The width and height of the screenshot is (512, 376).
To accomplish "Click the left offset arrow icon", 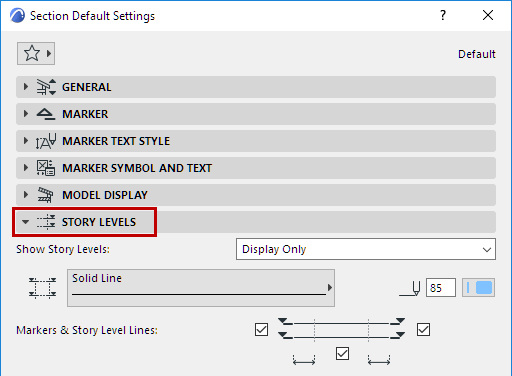I will (x=304, y=360).
